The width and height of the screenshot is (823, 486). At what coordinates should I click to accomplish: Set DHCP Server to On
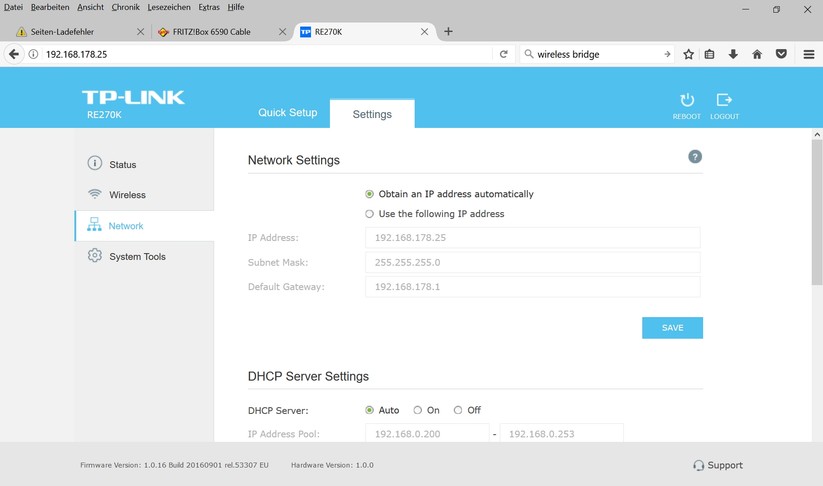tap(418, 410)
